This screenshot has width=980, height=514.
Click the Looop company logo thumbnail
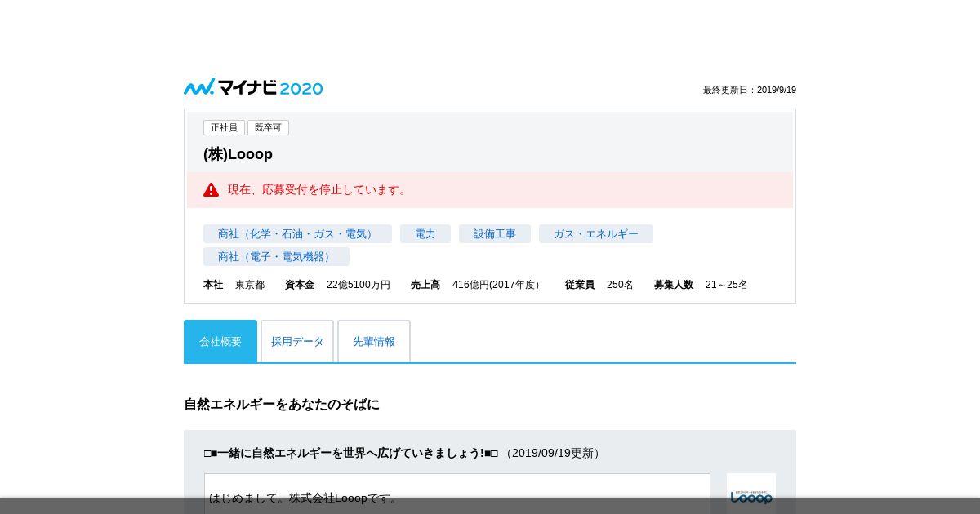751,494
